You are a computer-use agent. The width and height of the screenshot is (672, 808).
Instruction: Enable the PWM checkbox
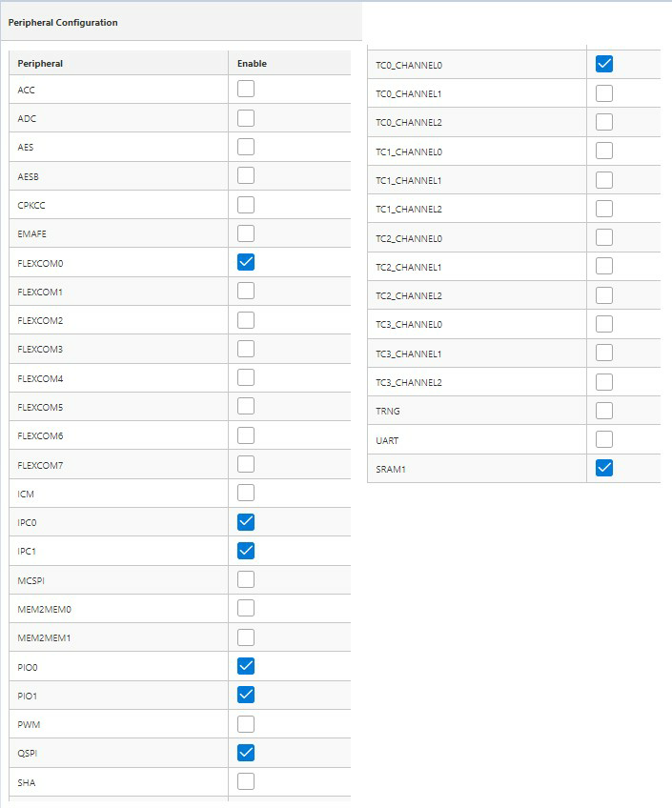tap(246, 724)
